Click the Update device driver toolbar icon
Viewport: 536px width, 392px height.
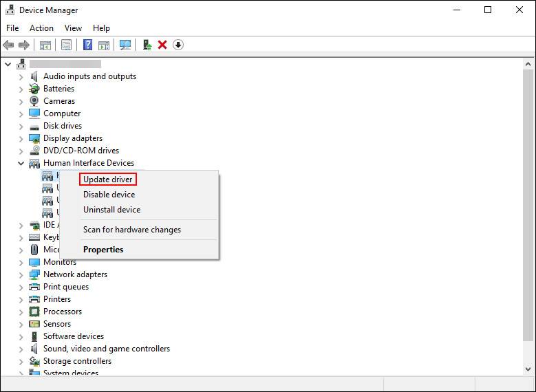tap(147, 45)
